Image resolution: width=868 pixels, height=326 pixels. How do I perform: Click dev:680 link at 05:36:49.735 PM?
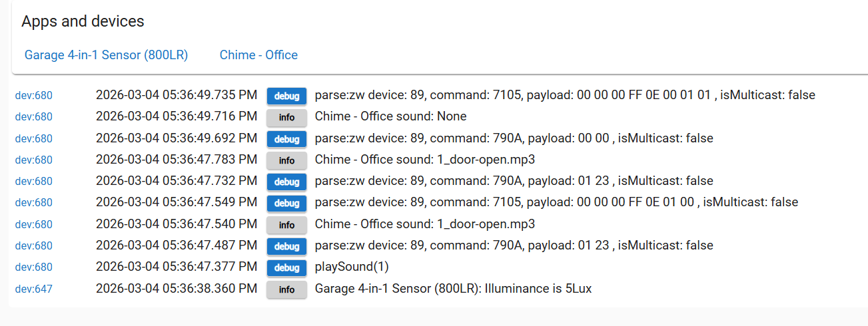33,96
